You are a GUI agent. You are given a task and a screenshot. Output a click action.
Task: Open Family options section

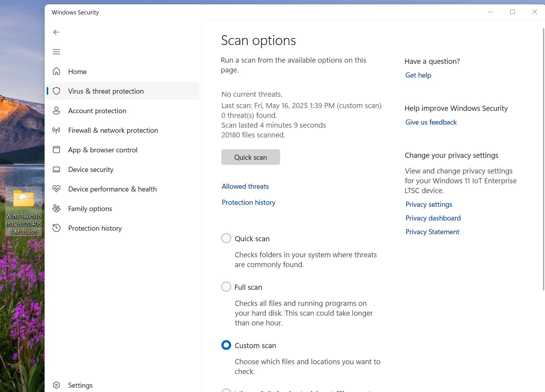123,208
